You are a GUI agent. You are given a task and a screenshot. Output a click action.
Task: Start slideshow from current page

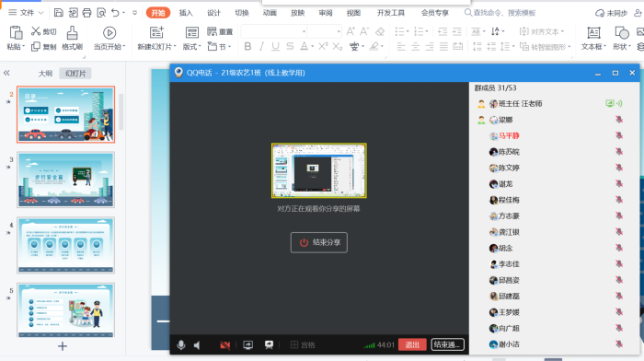coord(109,32)
